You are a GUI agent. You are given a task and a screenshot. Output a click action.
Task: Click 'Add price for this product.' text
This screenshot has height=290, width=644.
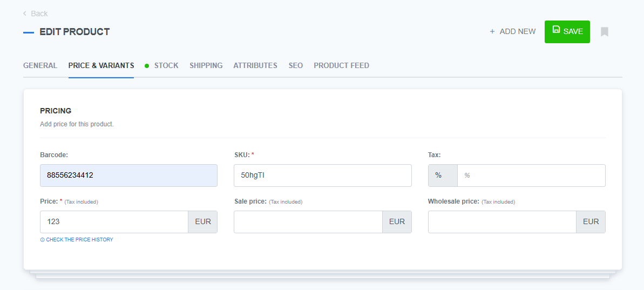click(77, 124)
